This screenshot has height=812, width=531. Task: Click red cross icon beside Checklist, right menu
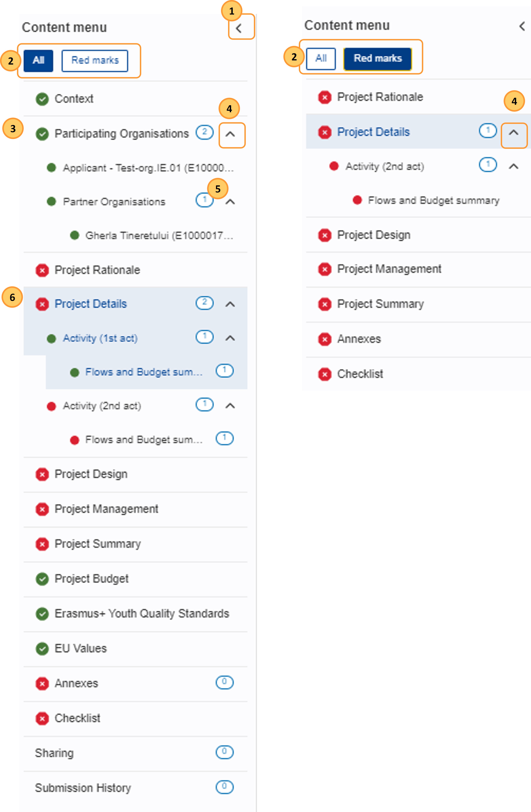click(325, 374)
